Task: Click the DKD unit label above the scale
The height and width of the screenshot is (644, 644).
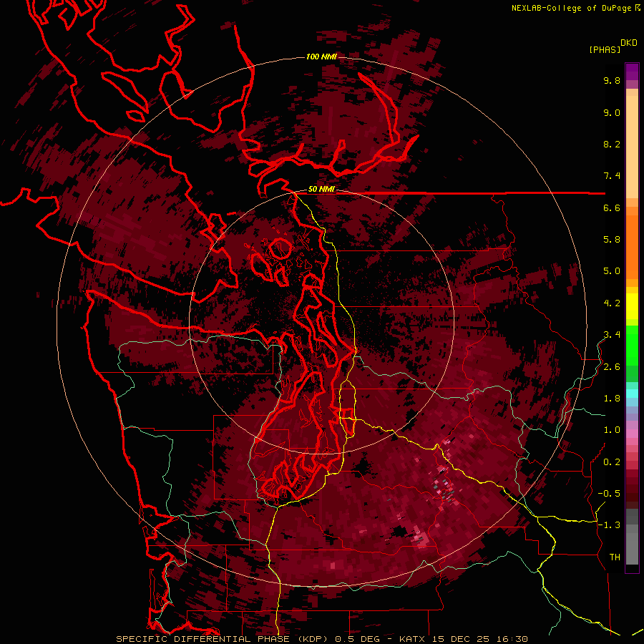Action: click(x=629, y=43)
